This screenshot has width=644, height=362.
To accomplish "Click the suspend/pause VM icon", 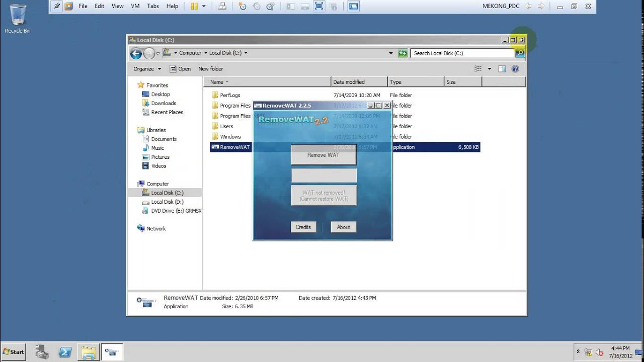I will [x=194, y=6].
